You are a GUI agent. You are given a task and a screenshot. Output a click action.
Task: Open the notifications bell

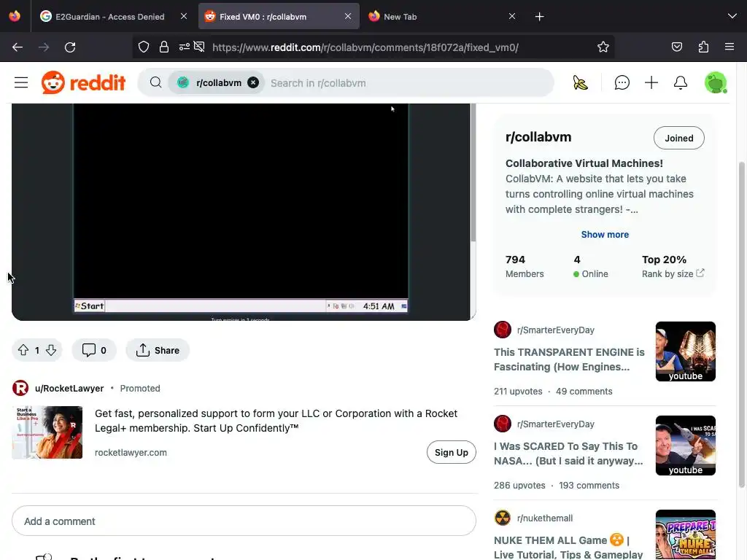(681, 83)
